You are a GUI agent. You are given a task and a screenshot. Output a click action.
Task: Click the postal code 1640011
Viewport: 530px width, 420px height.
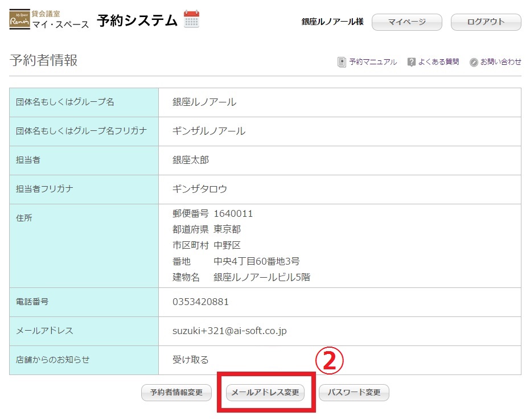click(233, 214)
